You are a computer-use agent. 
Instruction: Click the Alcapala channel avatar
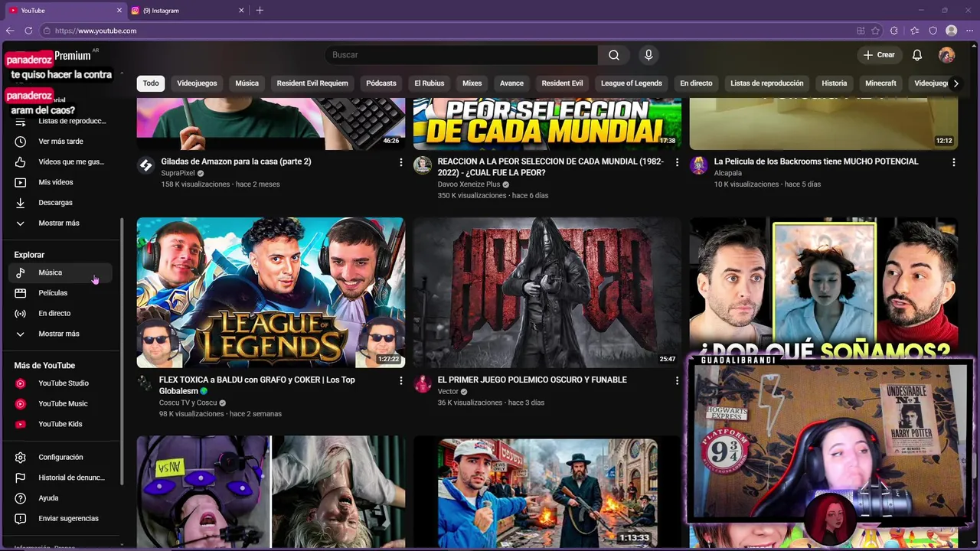tap(698, 165)
